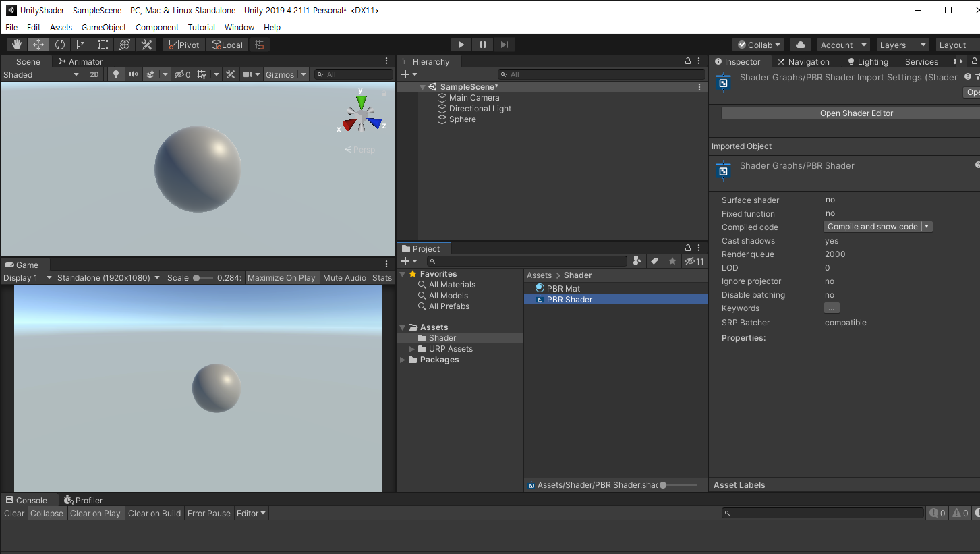Toggle 2D mode in Scene view
Image resolution: width=980 pixels, height=554 pixels.
pyautogui.click(x=94, y=74)
